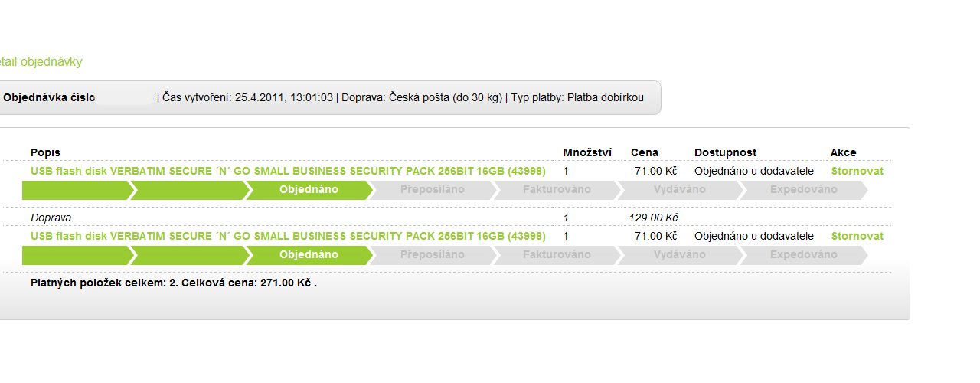The height and width of the screenshot is (383, 980).
Task: Select the Vydáváno step in the second item's progress bar
Action: (679, 255)
